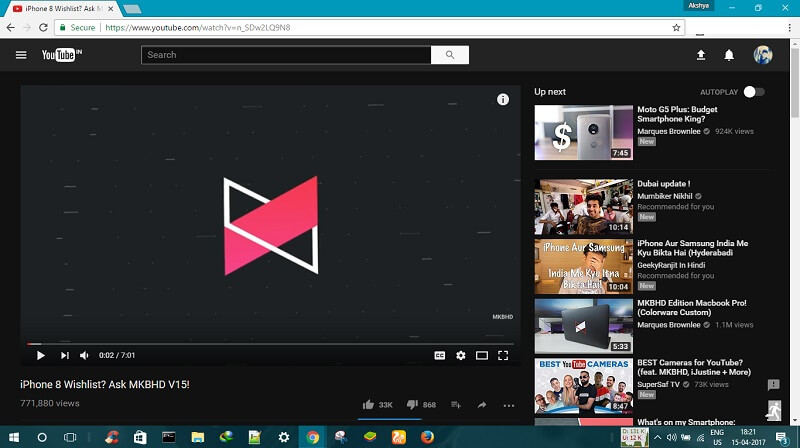Open Task View on taskbar
800x448 pixels.
click(x=70, y=437)
